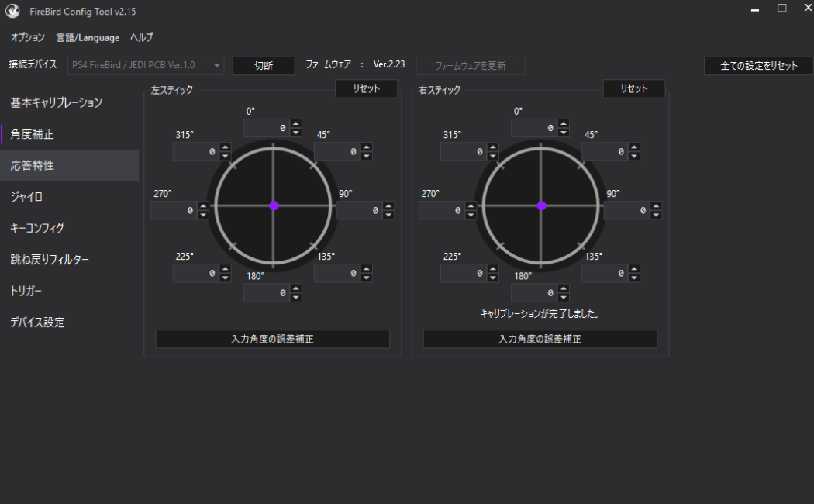Reset the left stick with リセット button
The image size is (814, 504).
[366, 88]
